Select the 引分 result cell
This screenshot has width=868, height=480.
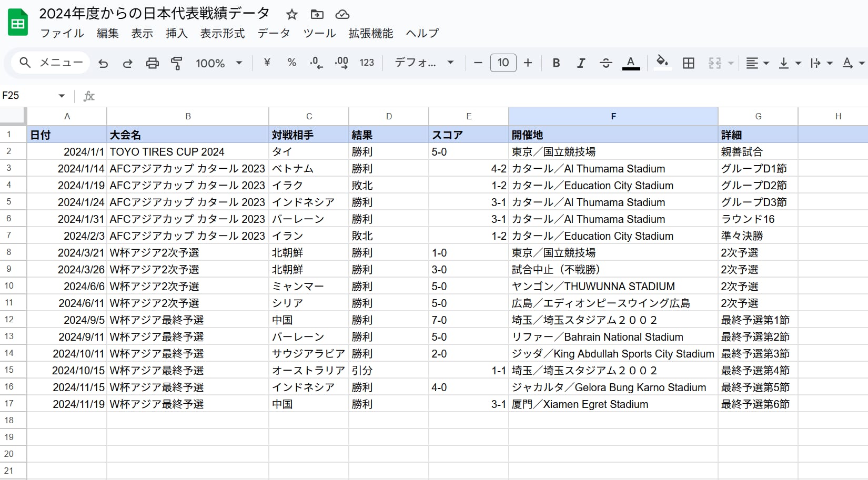389,370
